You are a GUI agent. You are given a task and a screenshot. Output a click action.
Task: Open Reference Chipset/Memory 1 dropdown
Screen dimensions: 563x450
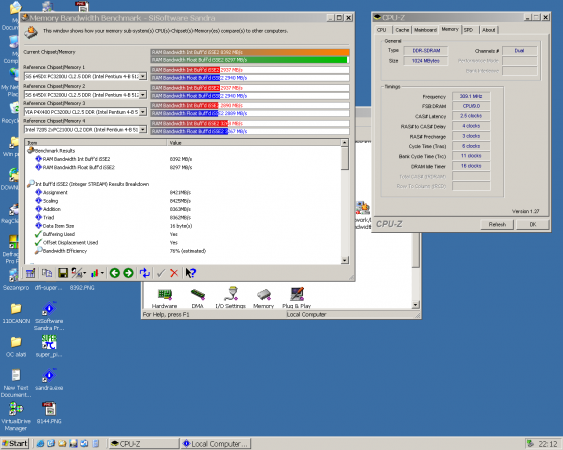[x=143, y=76]
